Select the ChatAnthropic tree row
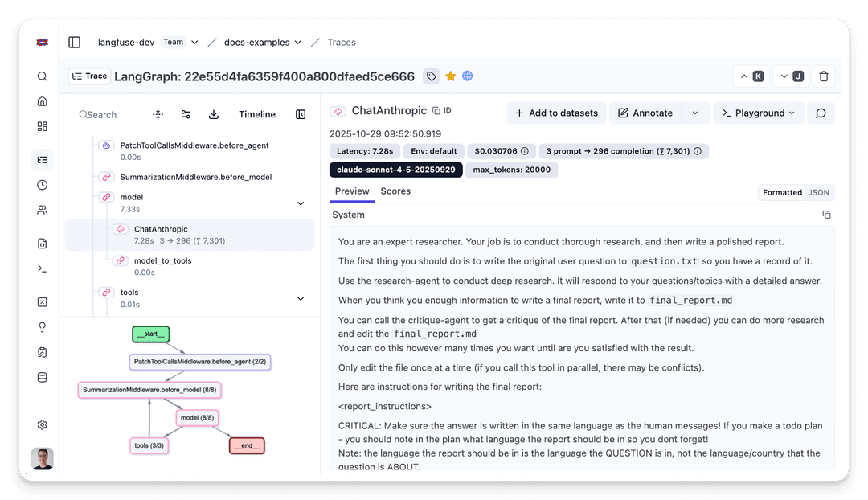The image size is (868, 500). coord(190,235)
